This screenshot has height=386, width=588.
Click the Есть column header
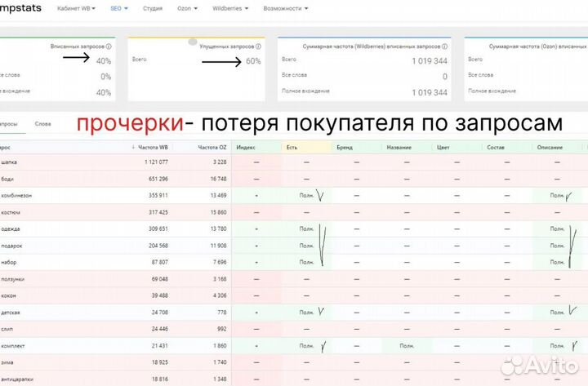[292, 147]
